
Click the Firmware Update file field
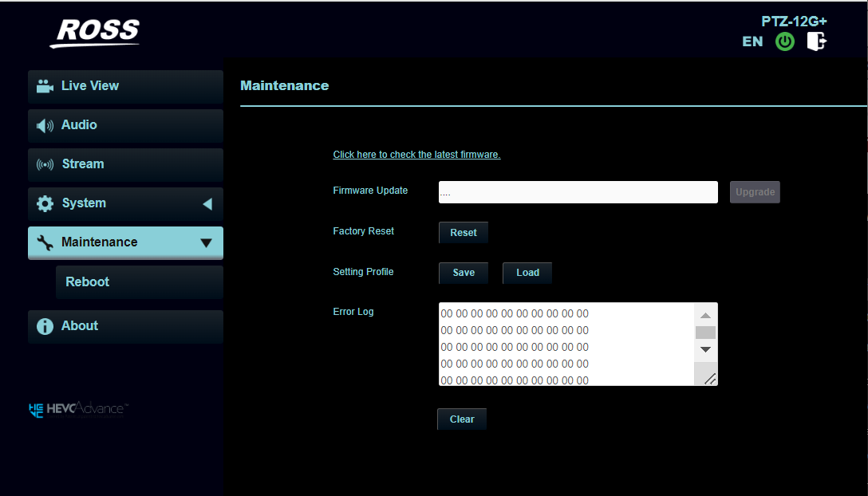click(578, 191)
